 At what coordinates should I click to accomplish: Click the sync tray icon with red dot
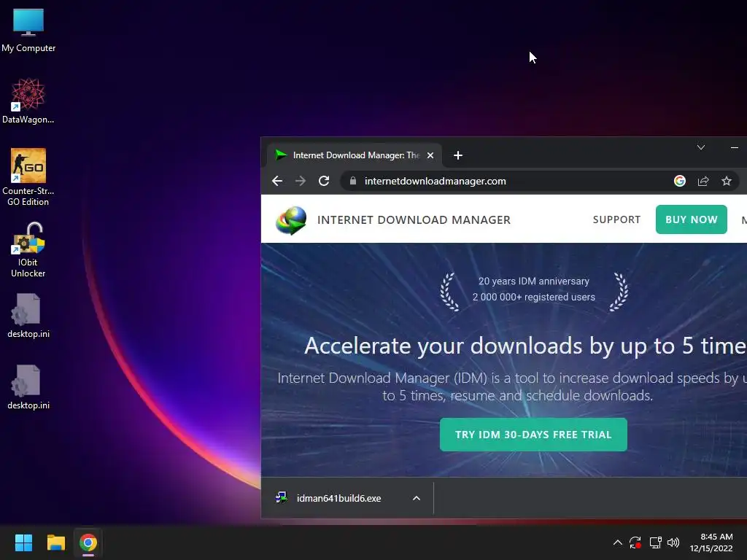coord(635,542)
